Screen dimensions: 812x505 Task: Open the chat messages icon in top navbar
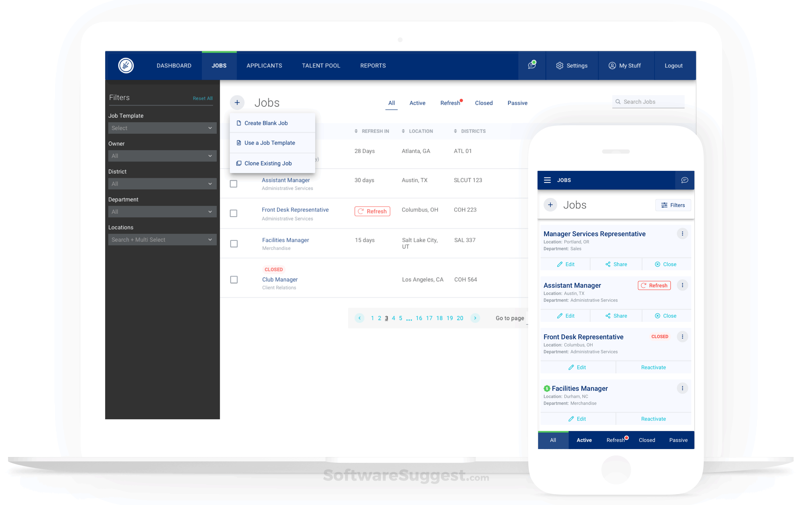click(531, 65)
